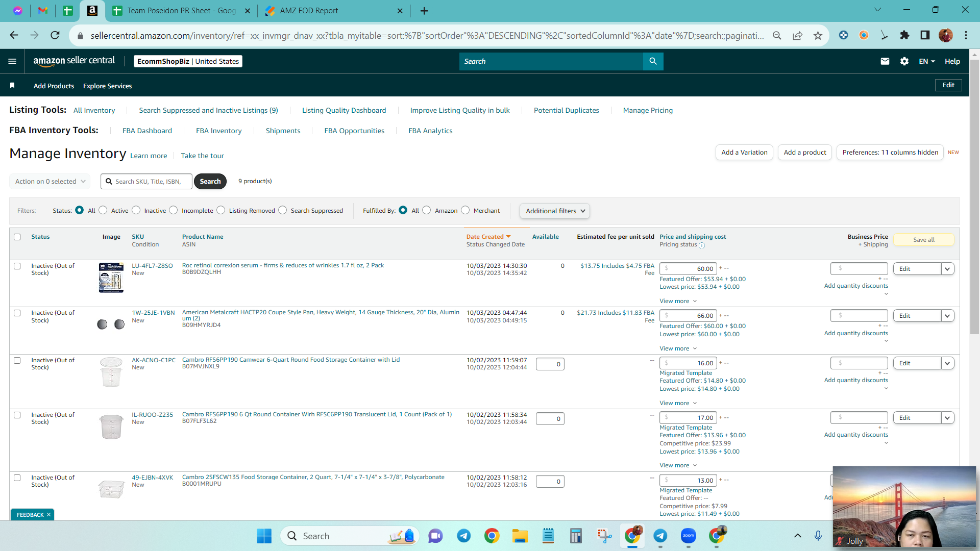Expand the Additional filters dropdown
The width and height of the screenshot is (980, 551).
tap(555, 211)
